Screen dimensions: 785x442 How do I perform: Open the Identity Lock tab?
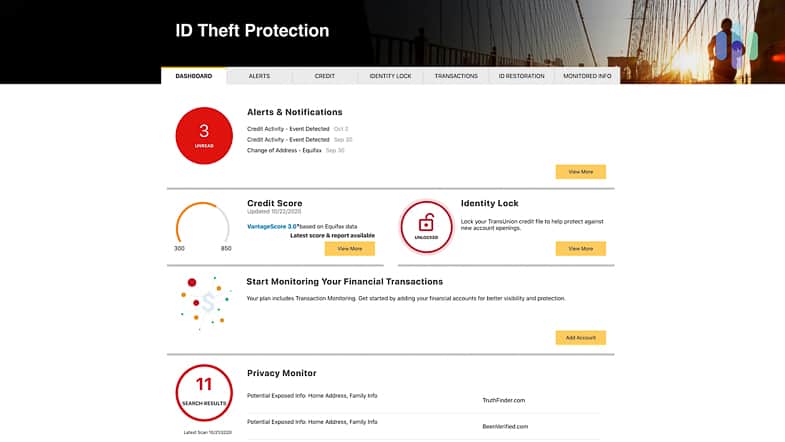[390, 76]
